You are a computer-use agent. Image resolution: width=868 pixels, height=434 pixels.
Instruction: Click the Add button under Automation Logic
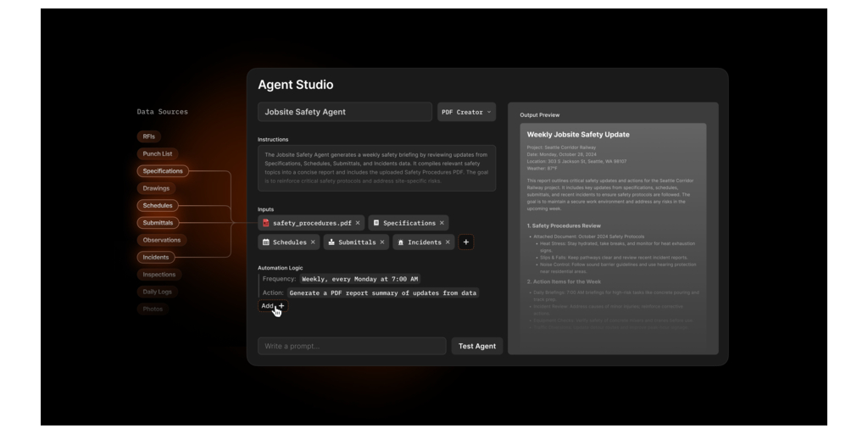point(272,306)
